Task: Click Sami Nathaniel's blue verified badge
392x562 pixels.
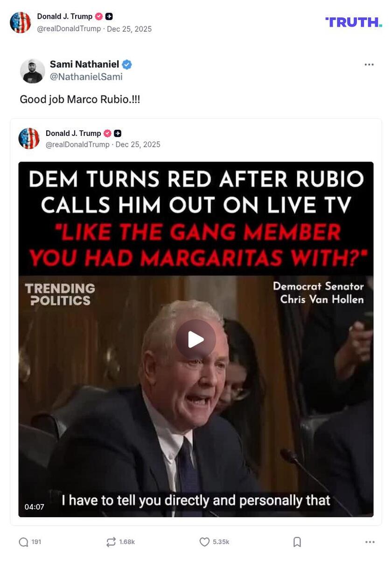Action: click(126, 64)
